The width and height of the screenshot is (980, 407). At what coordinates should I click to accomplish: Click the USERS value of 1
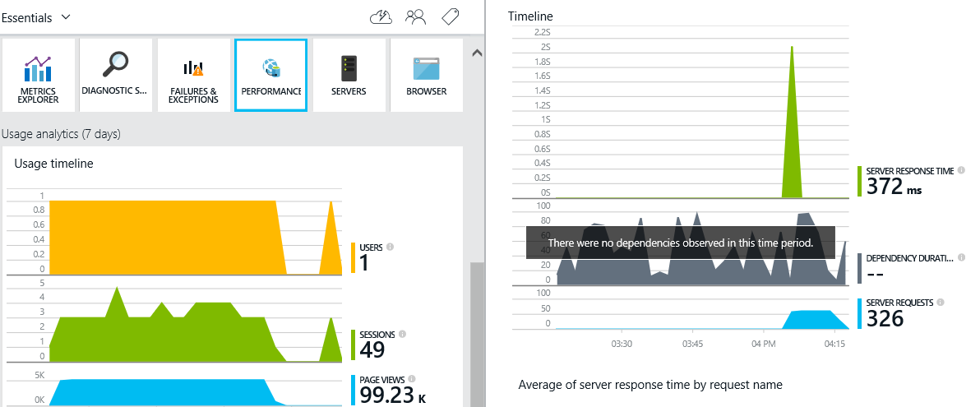coord(363,263)
